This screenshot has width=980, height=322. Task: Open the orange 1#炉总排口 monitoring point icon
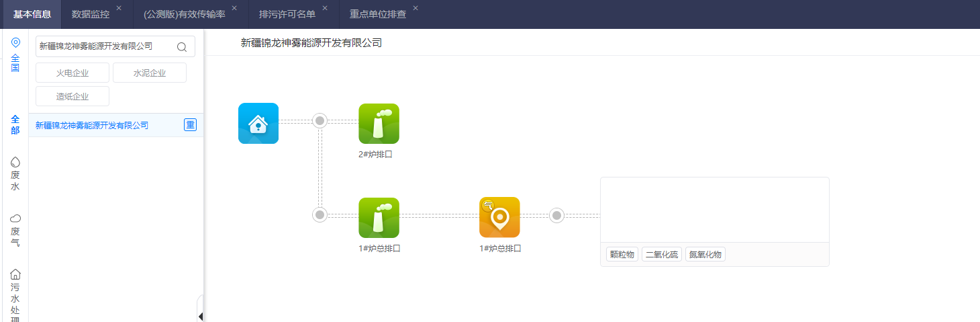click(499, 218)
